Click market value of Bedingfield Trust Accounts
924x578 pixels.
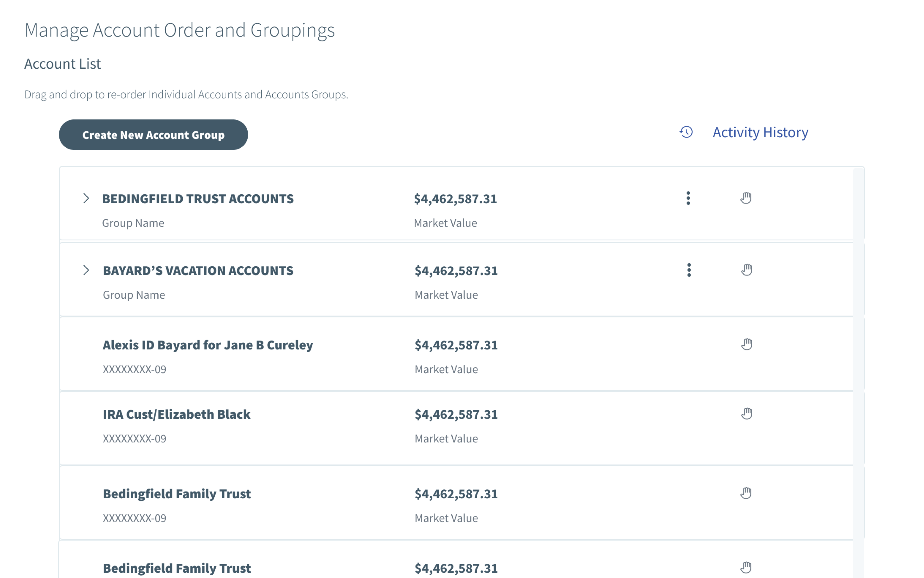pos(456,199)
